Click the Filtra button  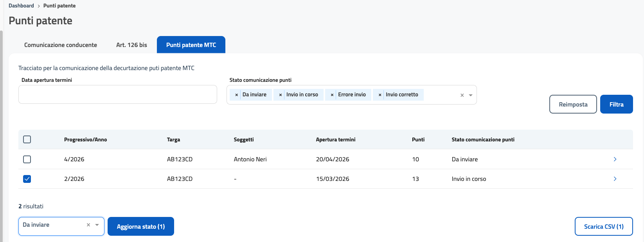point(616,104)
